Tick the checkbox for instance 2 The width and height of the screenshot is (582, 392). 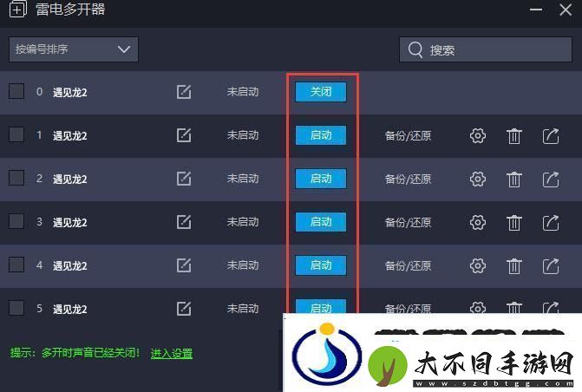click(x=16, y=178)
